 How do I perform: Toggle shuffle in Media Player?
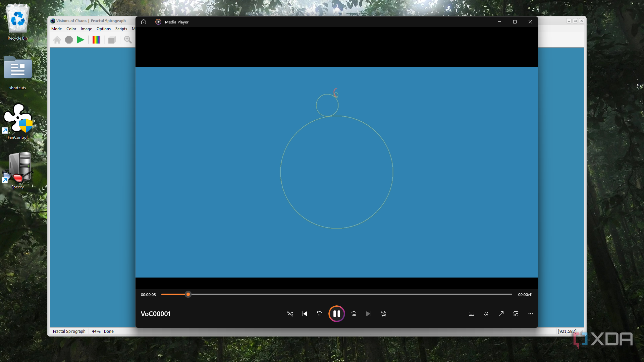(x=290, y=314)
